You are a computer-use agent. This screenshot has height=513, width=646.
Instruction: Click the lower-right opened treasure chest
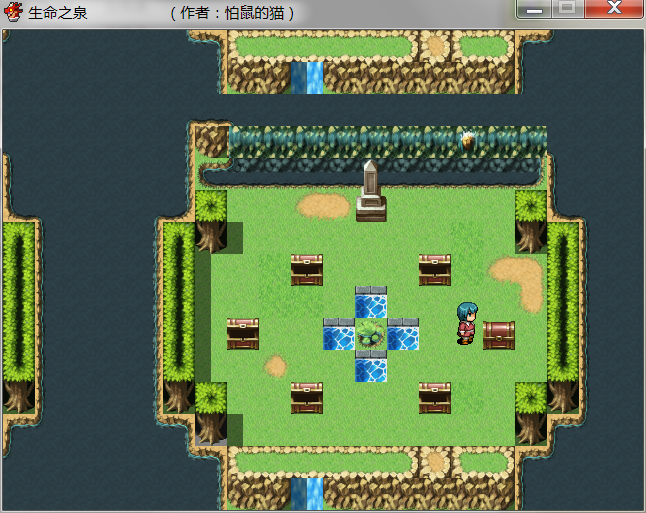tap(435, 398)
